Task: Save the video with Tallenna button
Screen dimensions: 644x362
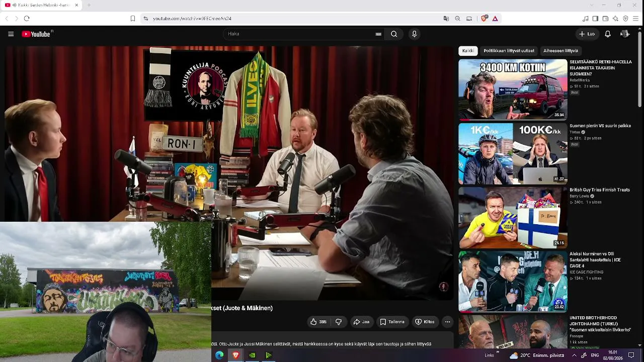Action: click(392, 322)
